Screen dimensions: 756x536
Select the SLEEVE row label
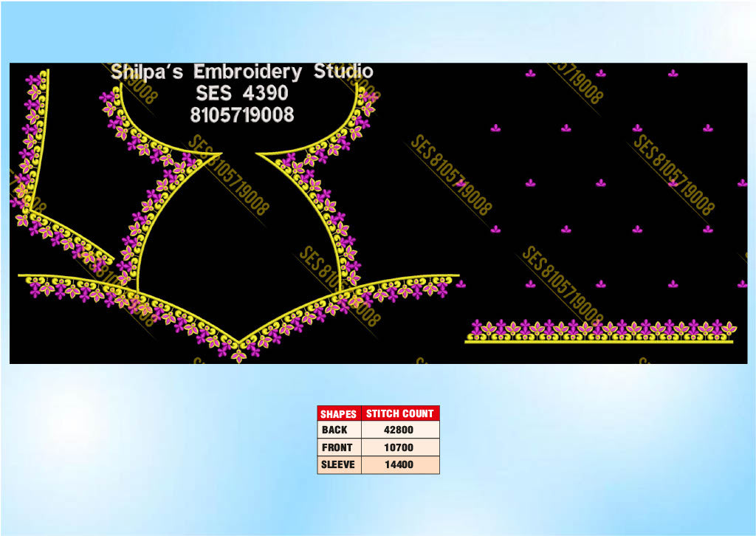pos(338,464)
